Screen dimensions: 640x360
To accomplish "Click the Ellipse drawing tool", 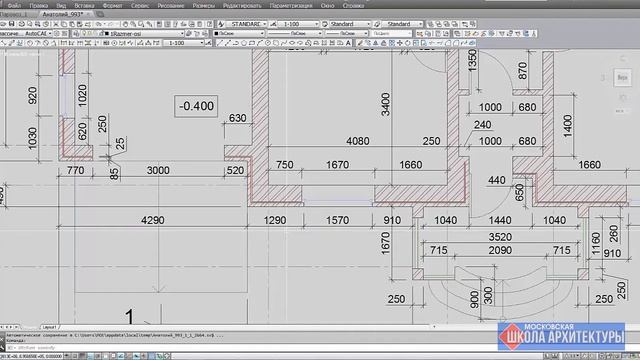I will 292,43.
